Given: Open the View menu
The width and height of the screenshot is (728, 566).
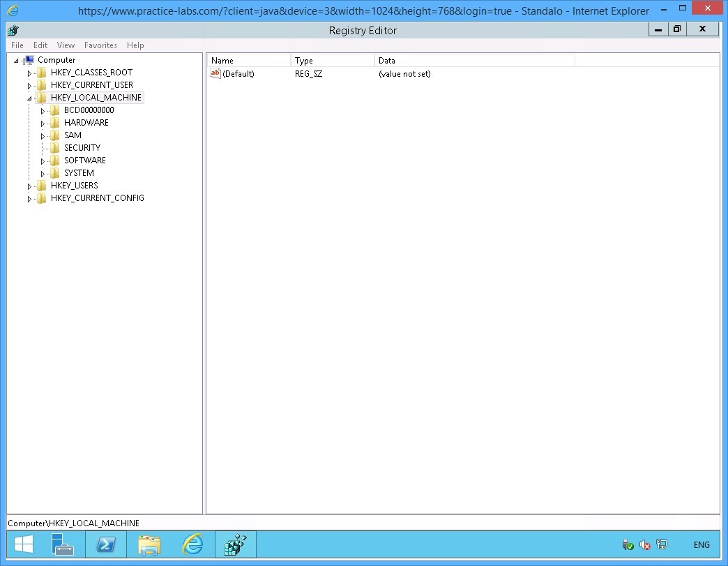Looking at the screenshot, I should click(66, 45).
